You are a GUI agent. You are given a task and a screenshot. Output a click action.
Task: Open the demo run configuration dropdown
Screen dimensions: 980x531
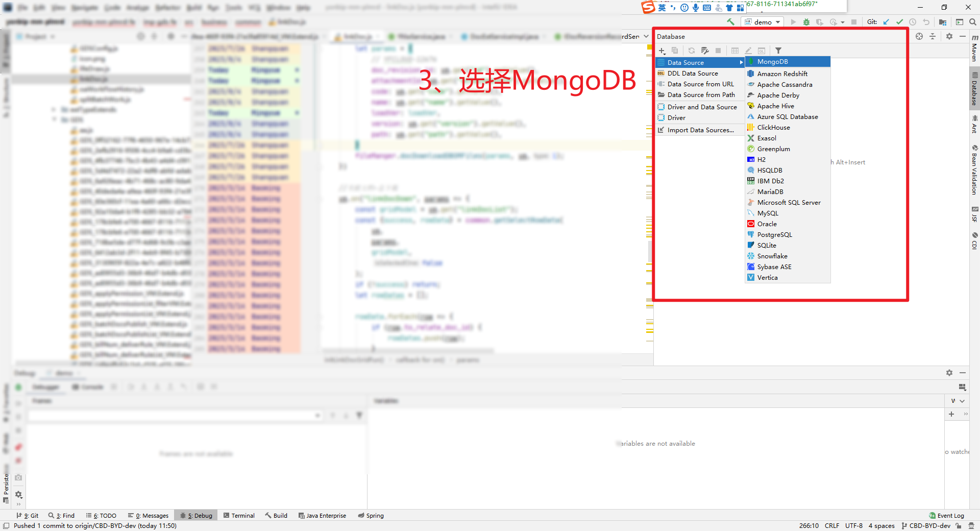pos(762,21)
